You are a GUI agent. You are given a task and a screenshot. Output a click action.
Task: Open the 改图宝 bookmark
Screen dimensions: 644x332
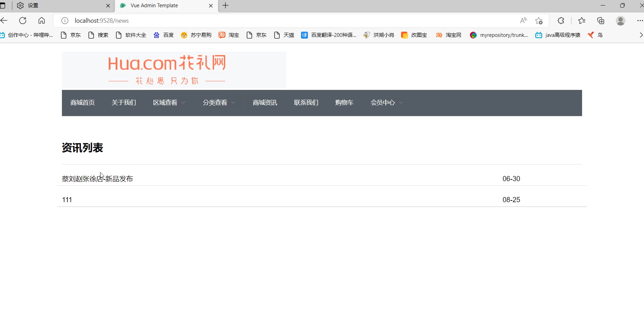click(414, 35)
